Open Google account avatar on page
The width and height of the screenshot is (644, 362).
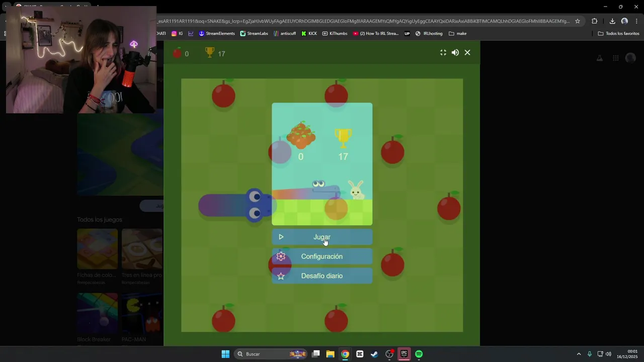coord(630,58)
